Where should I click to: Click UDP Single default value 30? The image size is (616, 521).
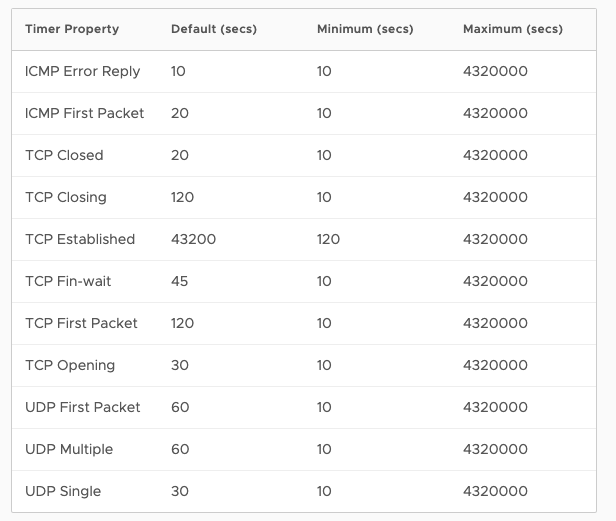(x=180, y=491)
